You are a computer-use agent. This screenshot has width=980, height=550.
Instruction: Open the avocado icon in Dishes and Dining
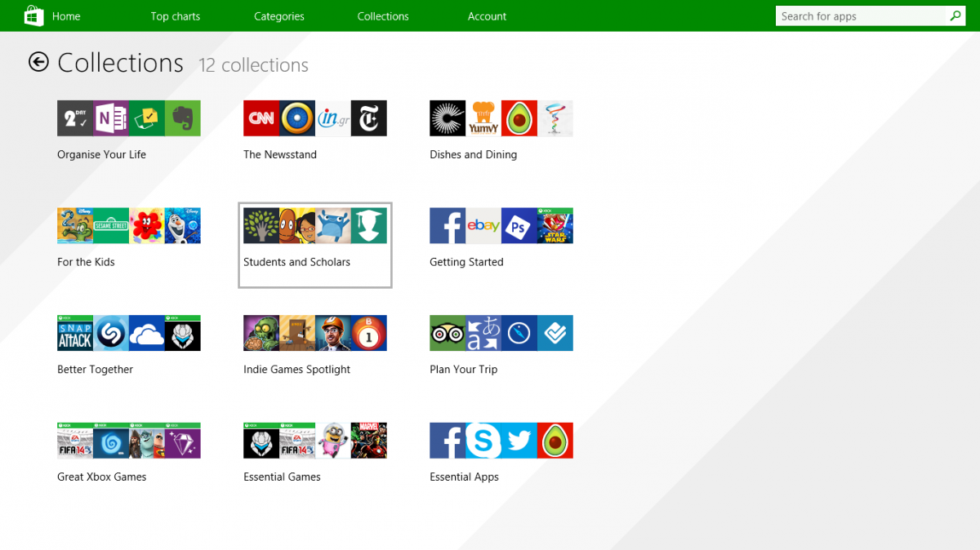click(x=519, y=118)
